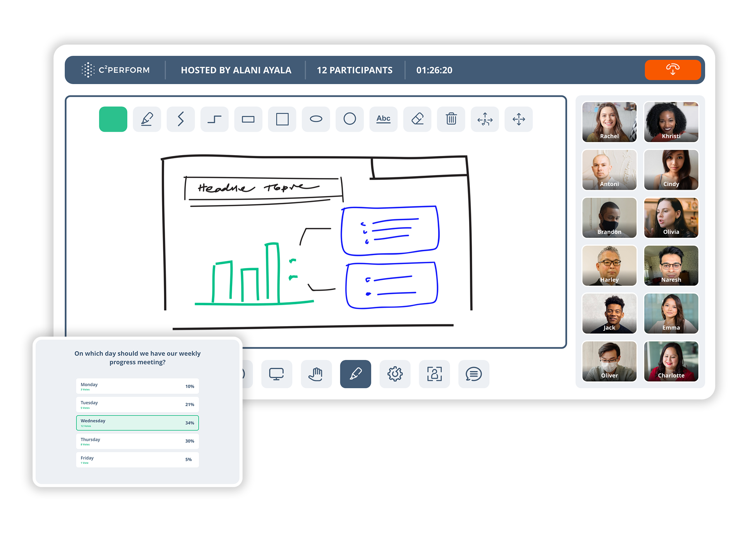Screen dimensions: 735x560
Task: Toggle the annotation marker tool off
Action: point(356,374)
